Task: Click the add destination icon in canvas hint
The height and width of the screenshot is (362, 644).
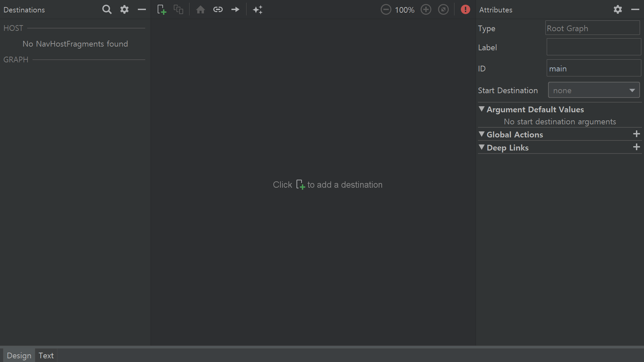Action: 300,185
